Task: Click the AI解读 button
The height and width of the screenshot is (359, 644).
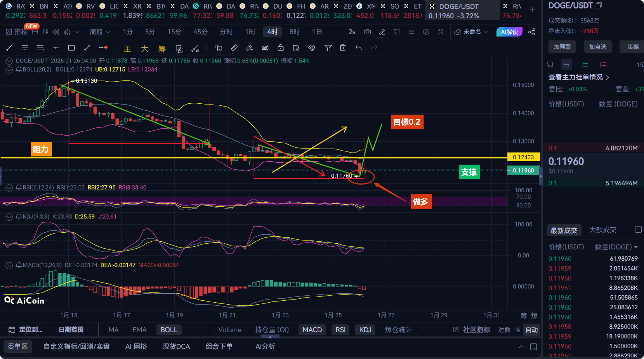Action: coord(509,32)
